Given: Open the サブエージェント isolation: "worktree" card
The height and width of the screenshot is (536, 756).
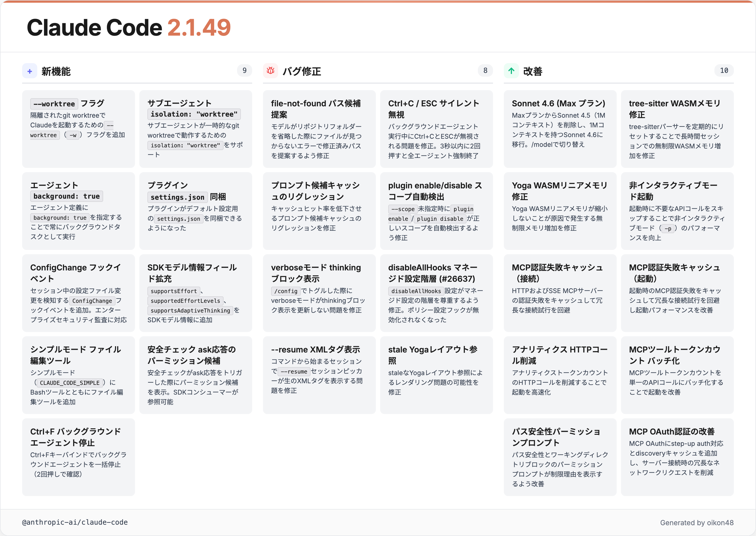Looking at the screenshot, I should [x=195, y=129].
